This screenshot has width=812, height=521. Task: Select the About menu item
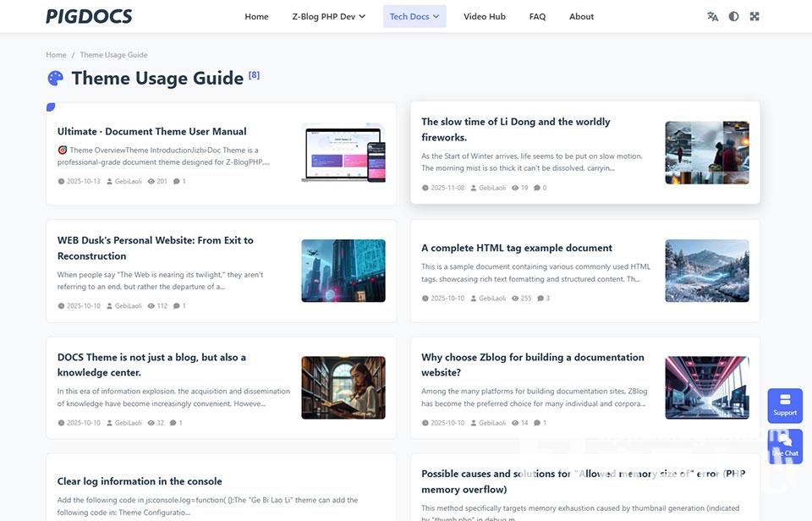pyautogui.click(x=581, y=16)
